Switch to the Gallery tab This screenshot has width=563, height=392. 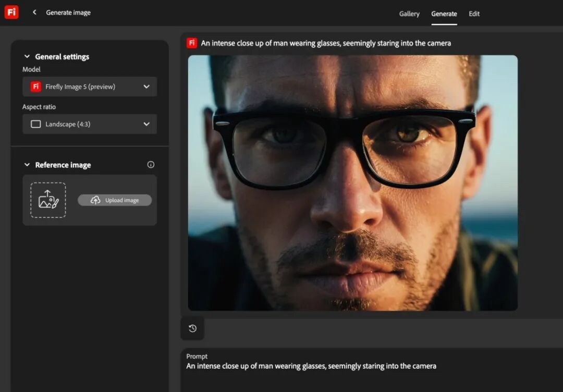pos(409,14)
